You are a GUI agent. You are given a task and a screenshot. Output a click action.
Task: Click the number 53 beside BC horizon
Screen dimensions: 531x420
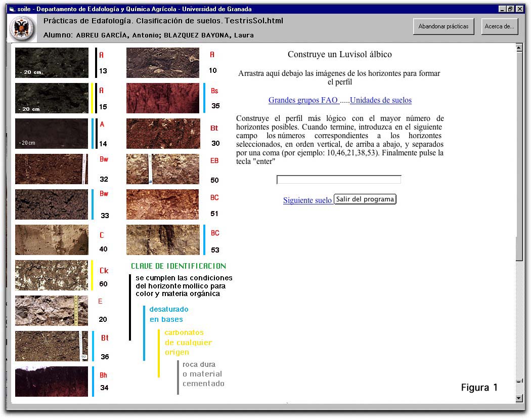pos(215,250)
